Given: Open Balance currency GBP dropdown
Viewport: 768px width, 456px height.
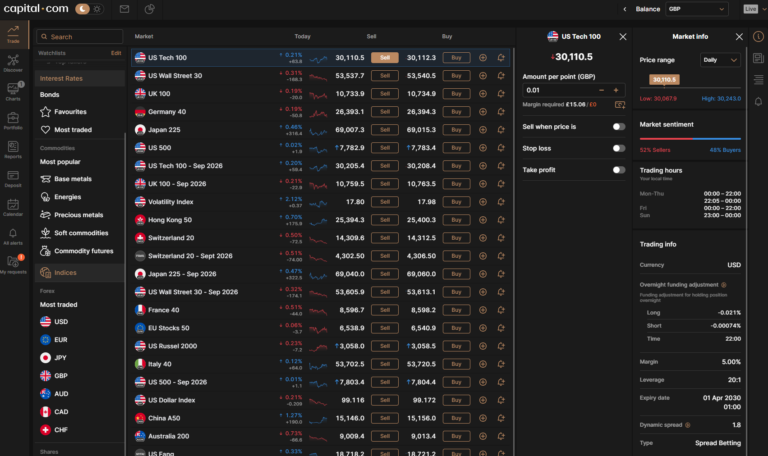Looking at the screenshot, I should 696,9.
